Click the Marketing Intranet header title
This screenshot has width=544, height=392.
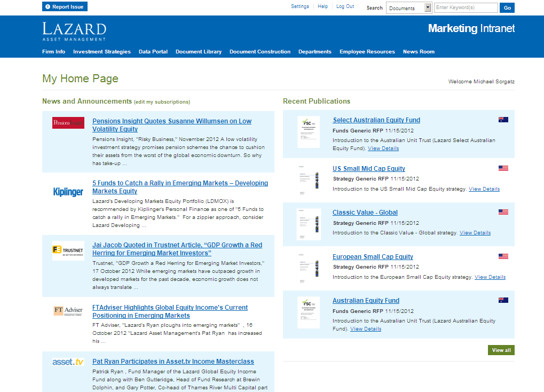[471, 28]
